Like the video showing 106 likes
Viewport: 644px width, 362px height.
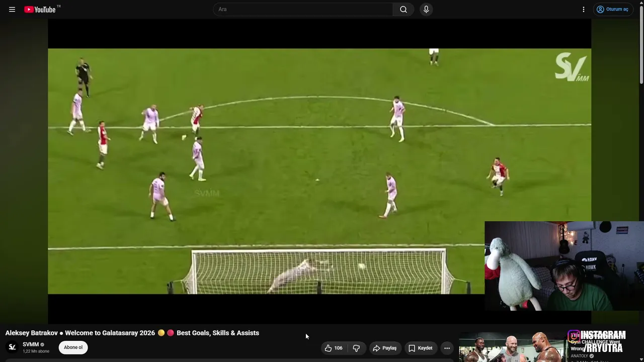click(335, 348)
